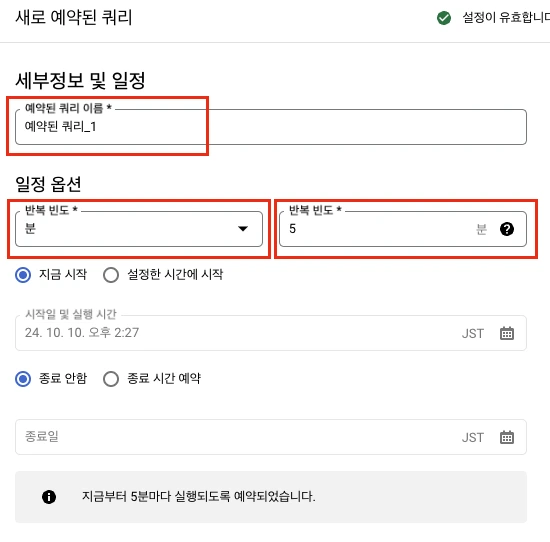Click the 설정이 유효합니다 status text
The width and height of the screenshot is (550, 542).
click(x=506, y=17)
